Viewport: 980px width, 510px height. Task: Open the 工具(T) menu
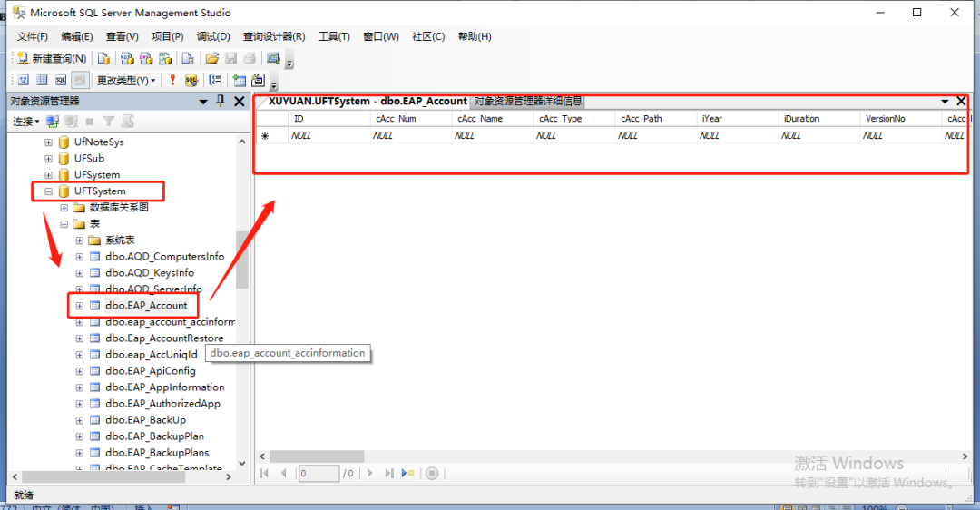334,36
